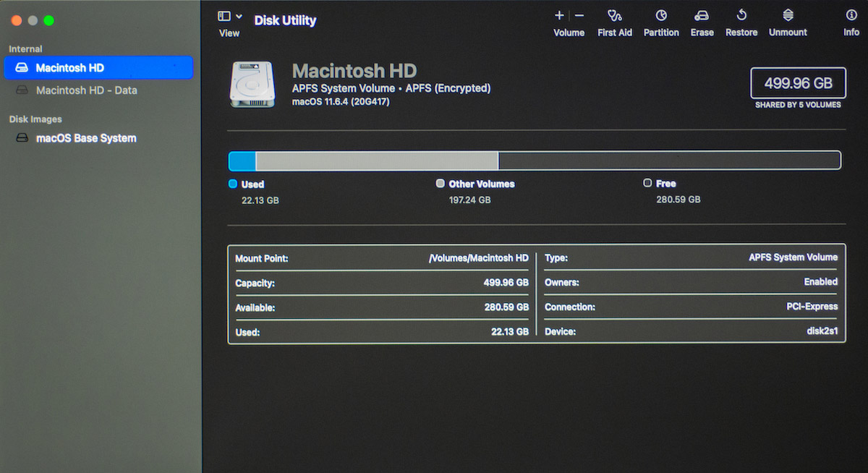Add a volume with the plus icon

[559, 15]
